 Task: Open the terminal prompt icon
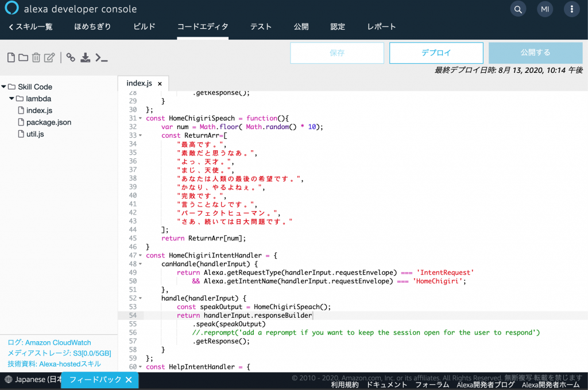pyautogui.click(x=101, y=58)
